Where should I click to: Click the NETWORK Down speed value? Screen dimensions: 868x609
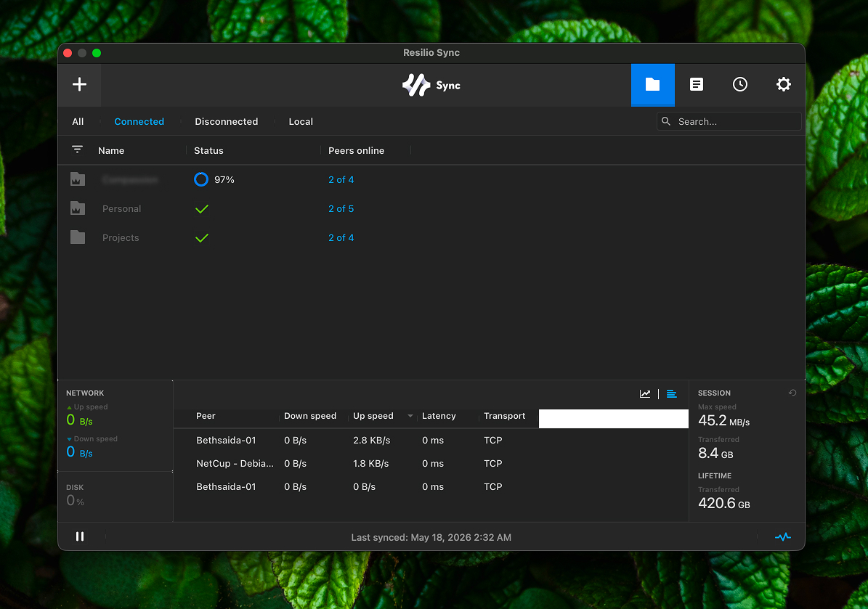[x=79, y=452]
